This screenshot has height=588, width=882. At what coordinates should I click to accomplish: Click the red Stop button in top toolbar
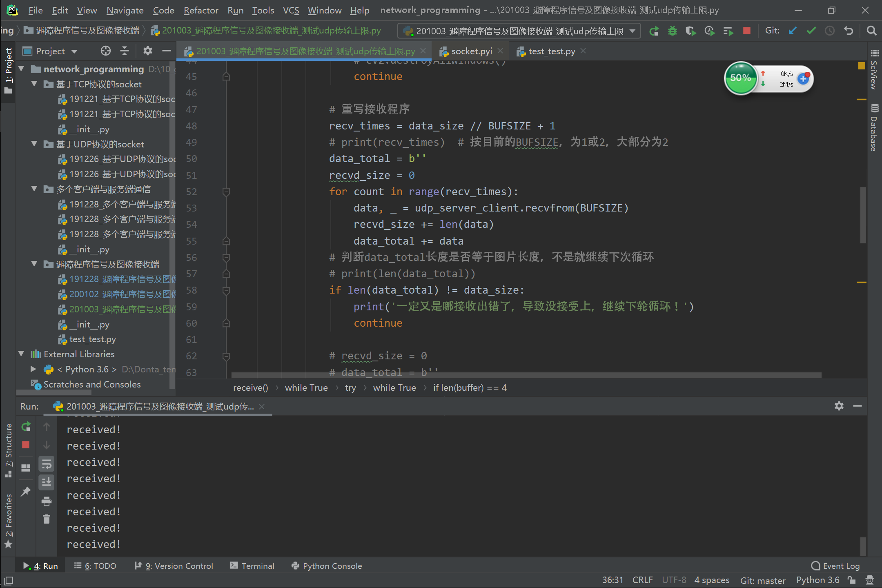[746, 31]
